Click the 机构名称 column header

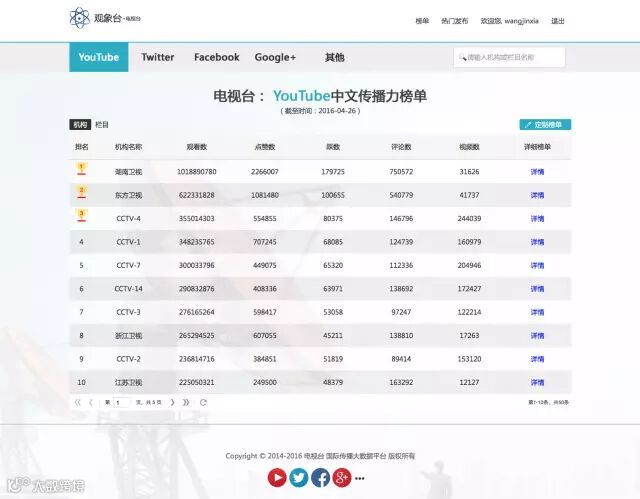tap(129, 147)
